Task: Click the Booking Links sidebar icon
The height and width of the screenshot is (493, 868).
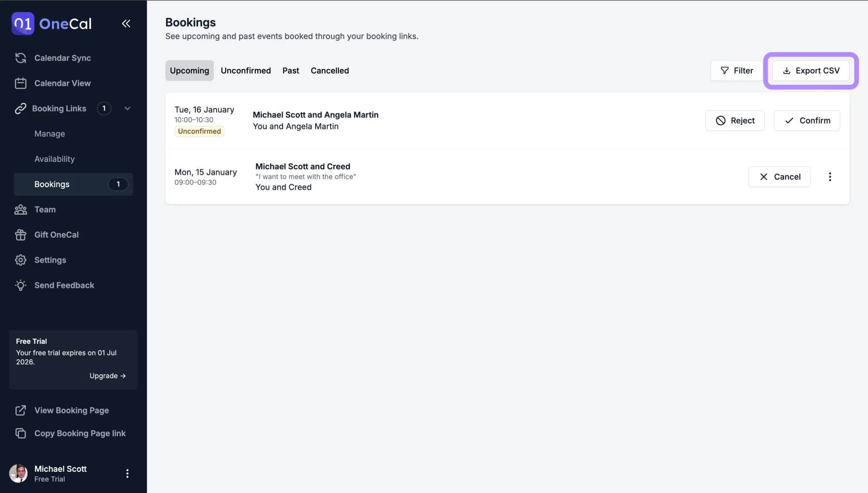Action: pos(20,108)
